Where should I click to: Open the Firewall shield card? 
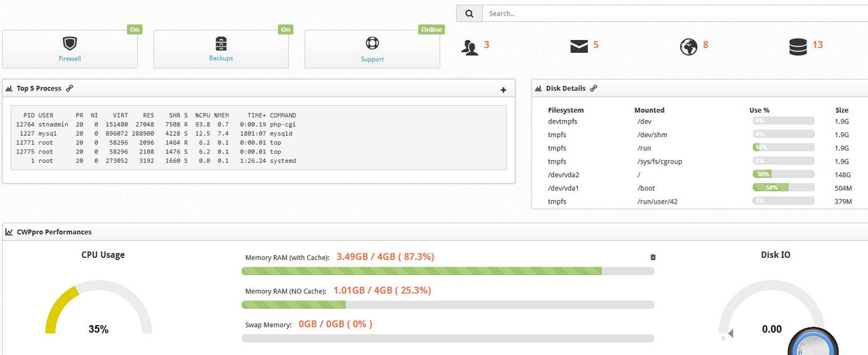(70, 49)
